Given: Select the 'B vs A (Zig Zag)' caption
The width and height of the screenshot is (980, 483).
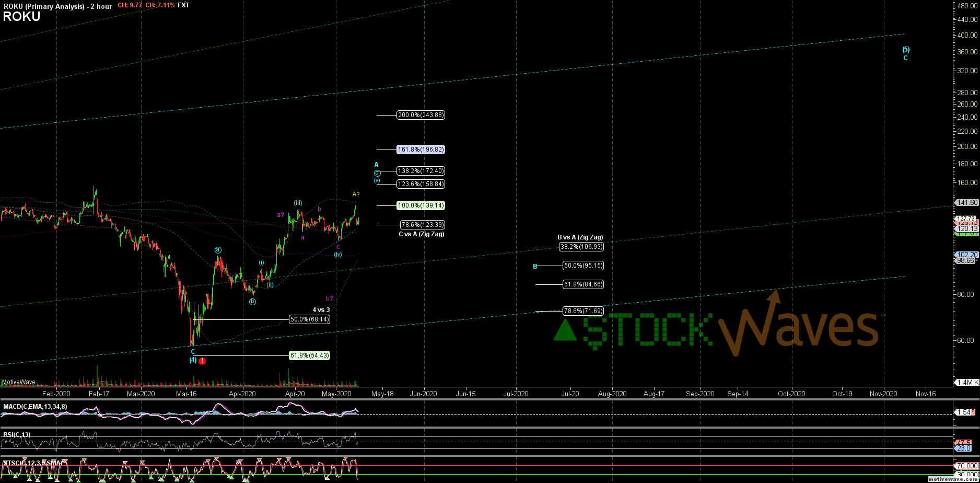Looking at the screenshot, I should (580, 237).
